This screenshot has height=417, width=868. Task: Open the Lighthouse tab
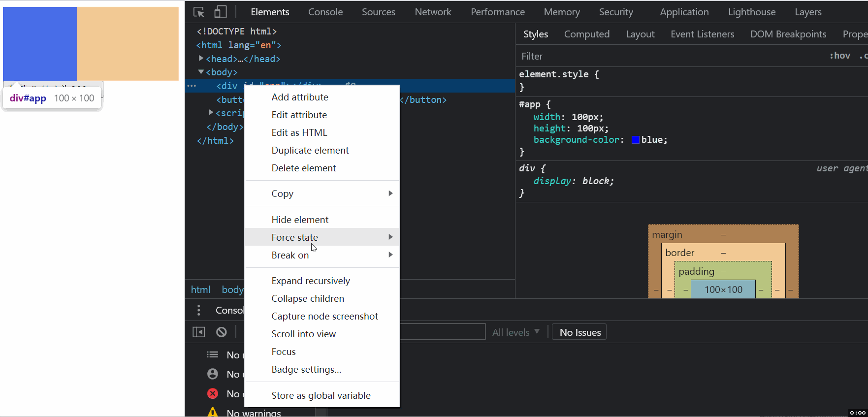point(752,12)
